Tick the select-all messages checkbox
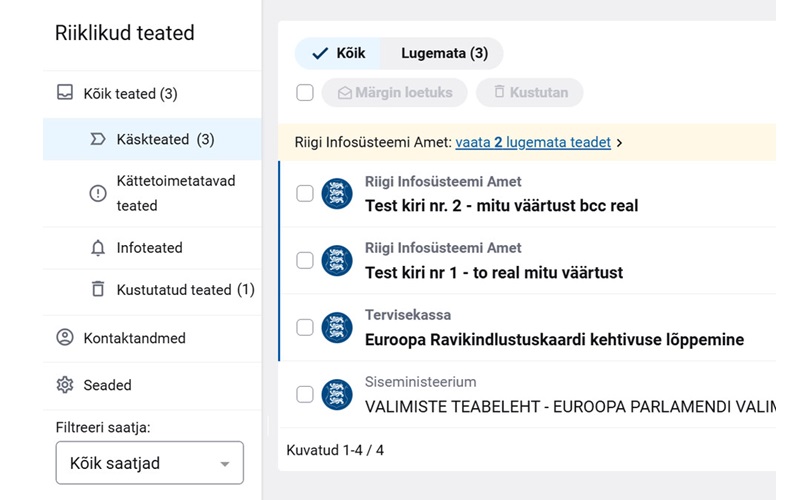 pos(305,92)
